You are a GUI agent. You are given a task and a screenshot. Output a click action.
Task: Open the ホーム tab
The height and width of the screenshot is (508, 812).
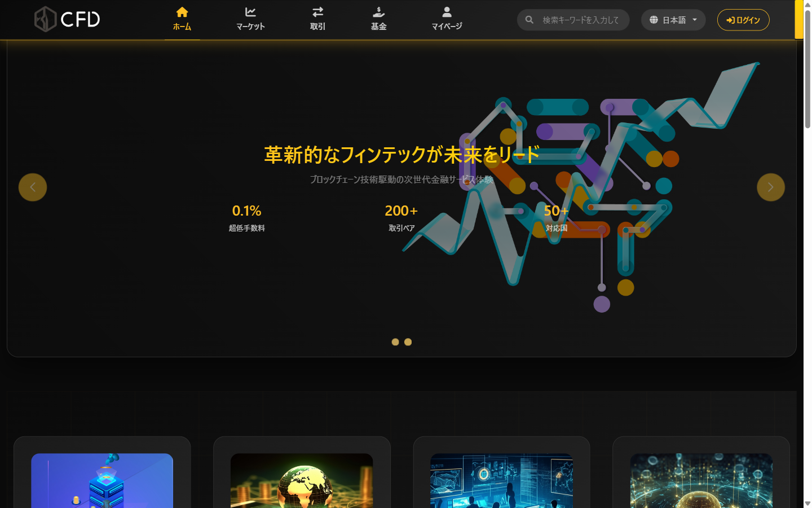182,20
